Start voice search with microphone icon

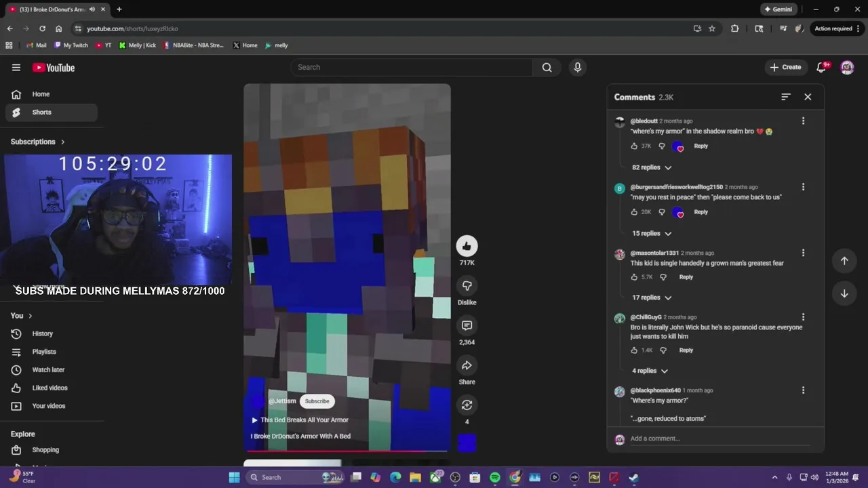click(578, 67)
